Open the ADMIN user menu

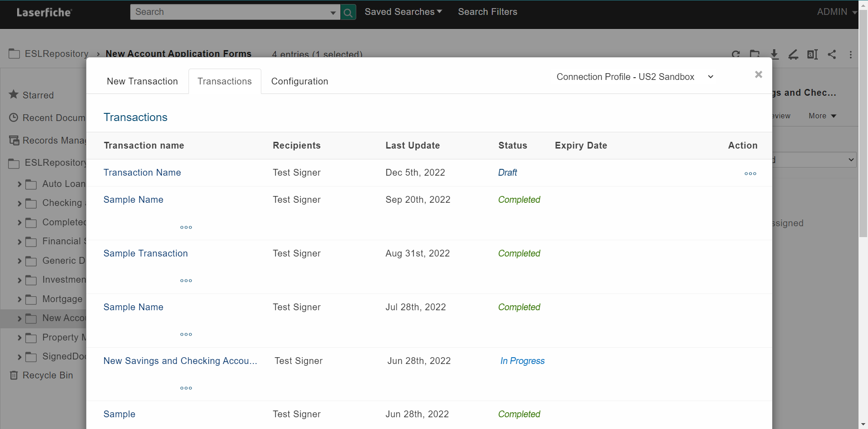coord(837,12)
